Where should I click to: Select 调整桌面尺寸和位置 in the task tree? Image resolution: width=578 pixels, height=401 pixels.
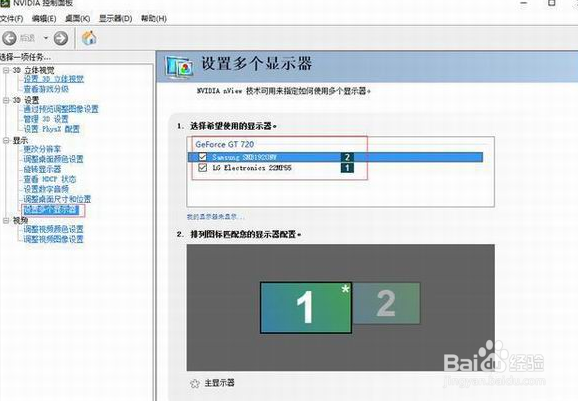point(57,199)
